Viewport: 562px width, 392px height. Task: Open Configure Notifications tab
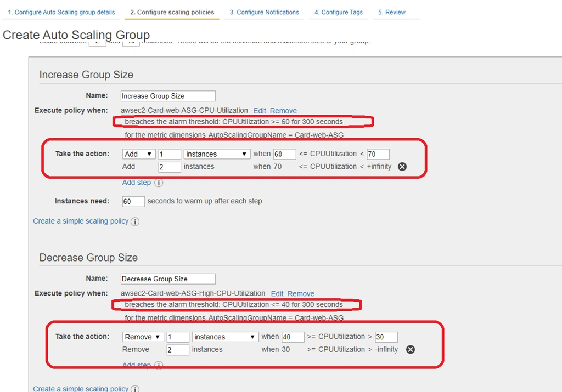pos(264,12)
